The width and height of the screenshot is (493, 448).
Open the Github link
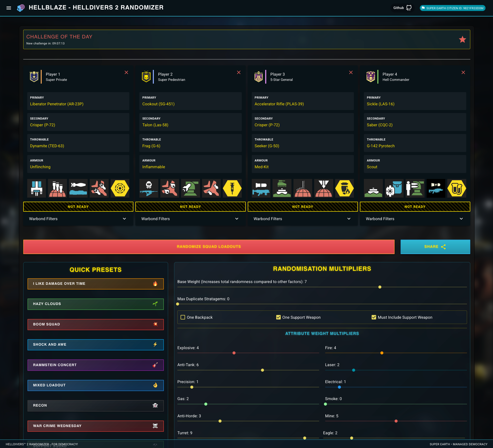[x=402, y=8]
